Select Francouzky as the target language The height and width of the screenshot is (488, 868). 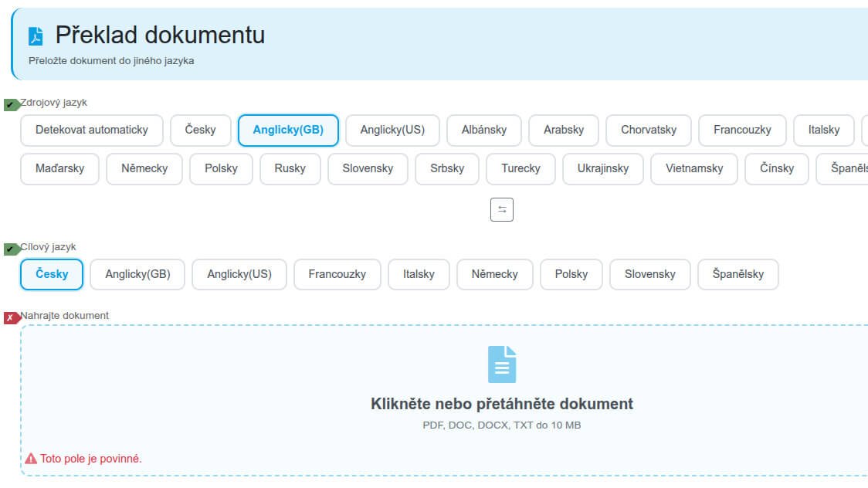click(x=337, y=274)
